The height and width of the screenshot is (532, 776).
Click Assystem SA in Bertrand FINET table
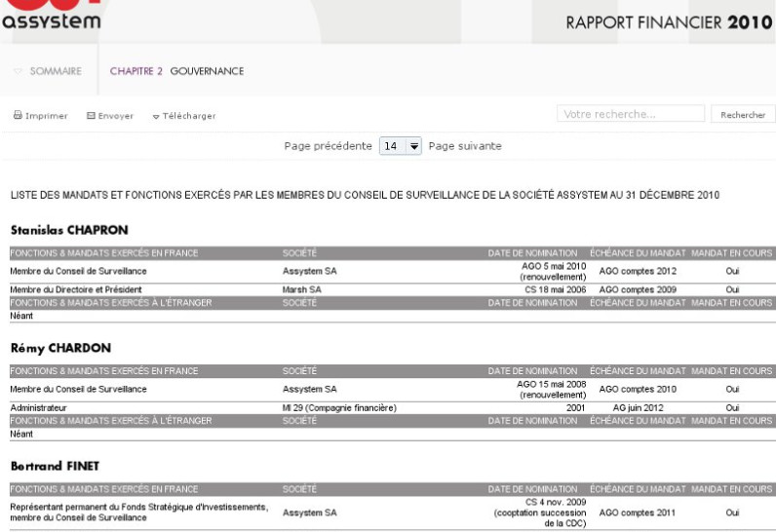(x=310, y=513)
